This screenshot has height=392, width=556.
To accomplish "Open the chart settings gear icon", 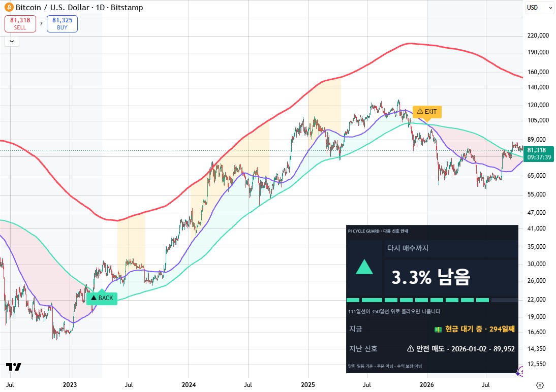I will click(x=540, y=385).
